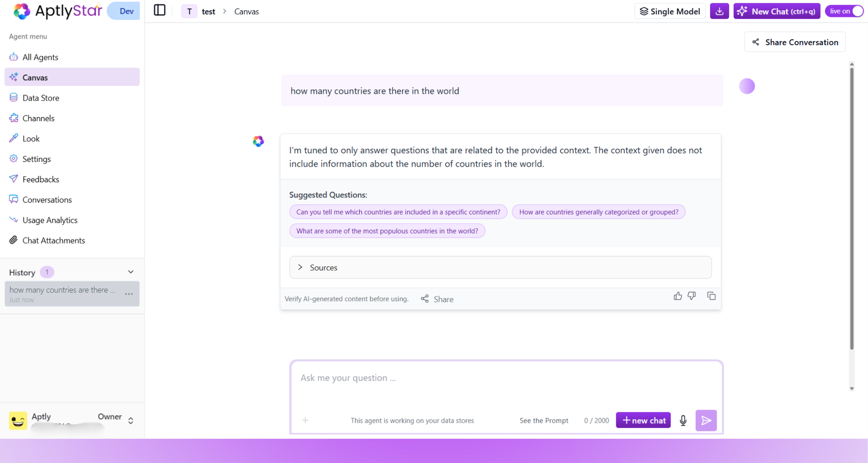The image size is (868, 463).
Task: Collapse the sidebar with the panel toggle
Action: click(159, 10)
